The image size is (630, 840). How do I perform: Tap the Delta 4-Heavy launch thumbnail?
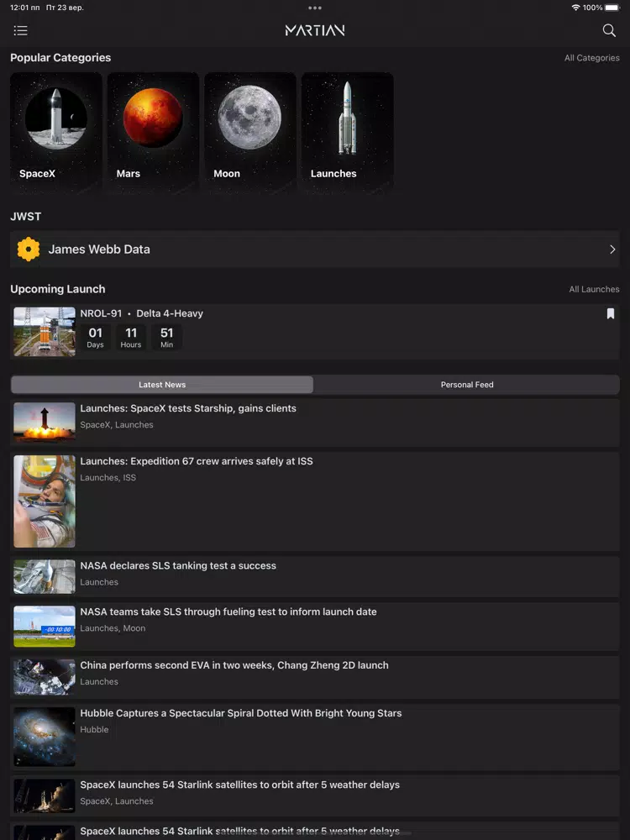[x=45, y=332]
